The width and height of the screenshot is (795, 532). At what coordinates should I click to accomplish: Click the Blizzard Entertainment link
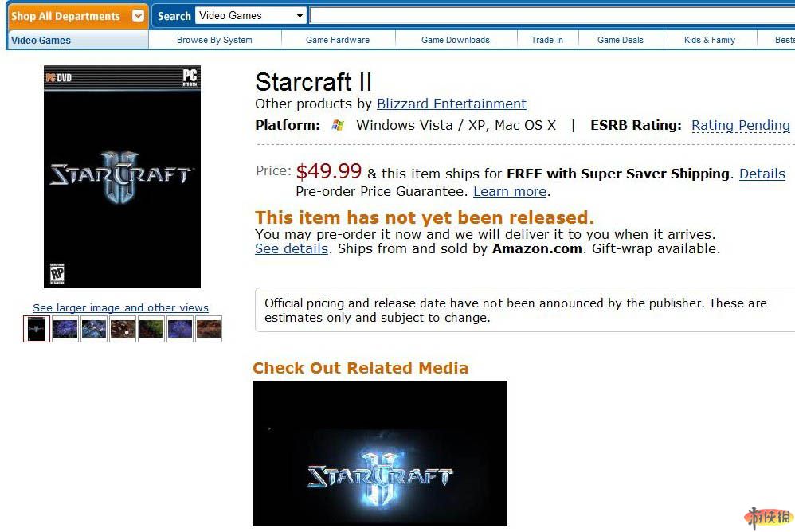451,104
